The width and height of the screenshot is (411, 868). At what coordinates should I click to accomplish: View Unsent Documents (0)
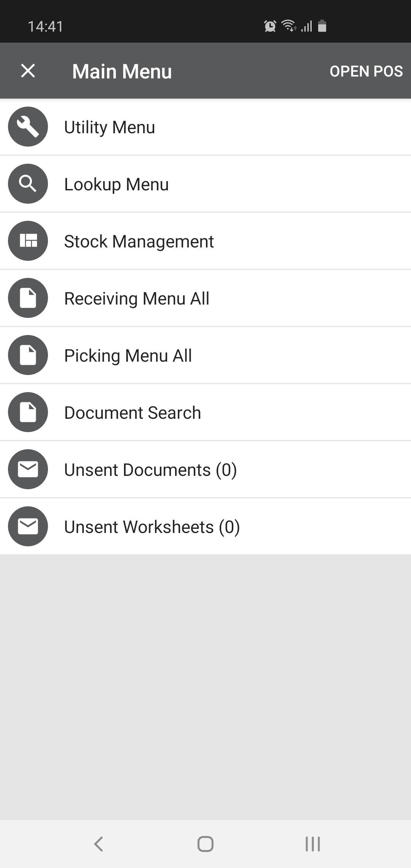[x=150, y=470]
